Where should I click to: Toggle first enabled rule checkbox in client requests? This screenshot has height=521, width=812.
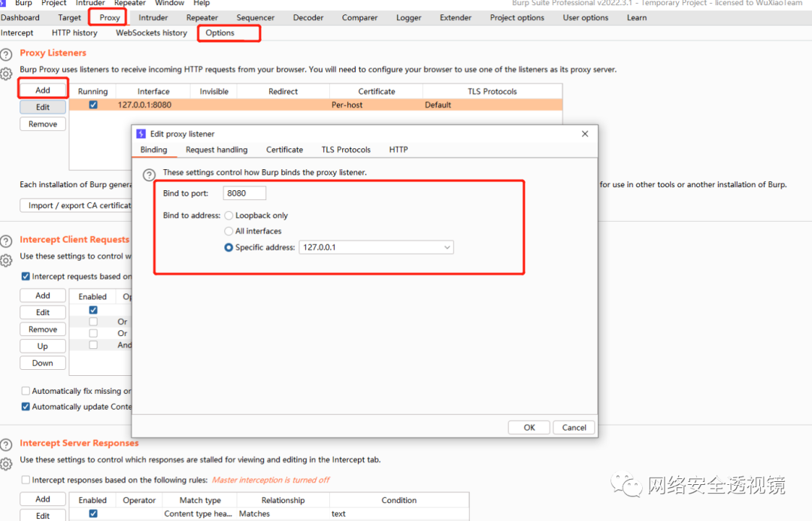pos(93,310)
